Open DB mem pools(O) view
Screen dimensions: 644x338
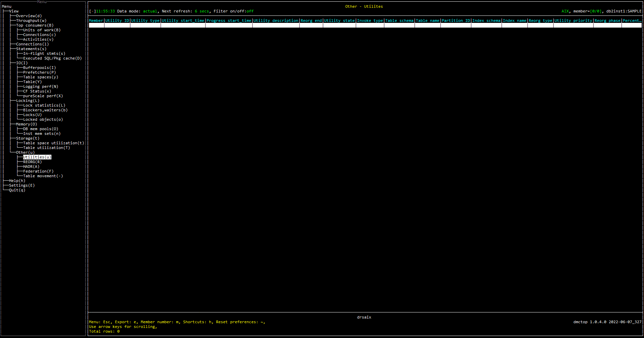[40, 129]
